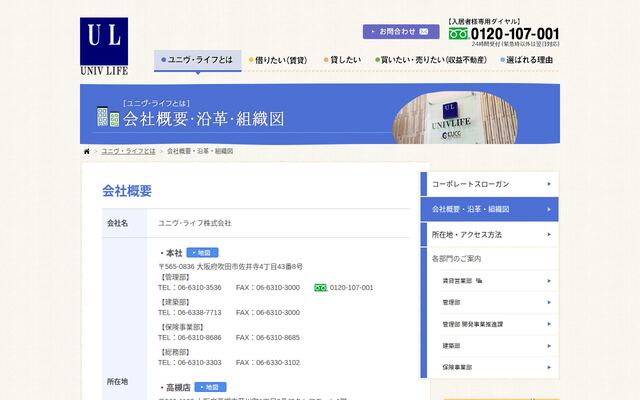
Task: Click the building icon in the page banner
Action: click(108, 116)
